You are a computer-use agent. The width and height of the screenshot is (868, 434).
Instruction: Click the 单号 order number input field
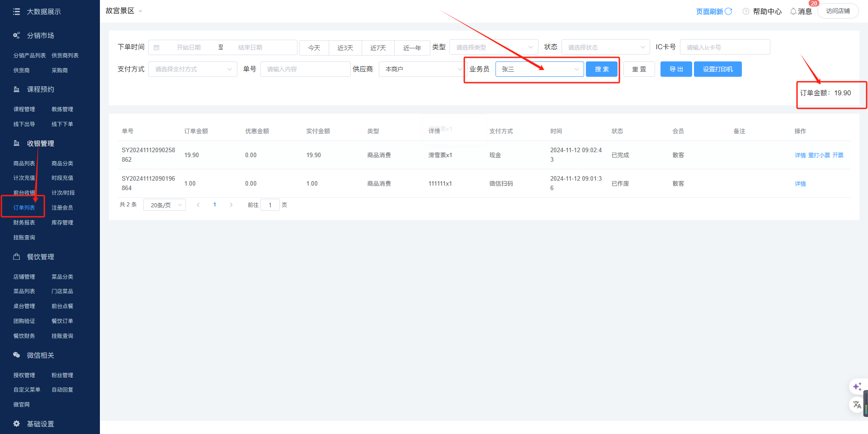(x=305, y=69)
